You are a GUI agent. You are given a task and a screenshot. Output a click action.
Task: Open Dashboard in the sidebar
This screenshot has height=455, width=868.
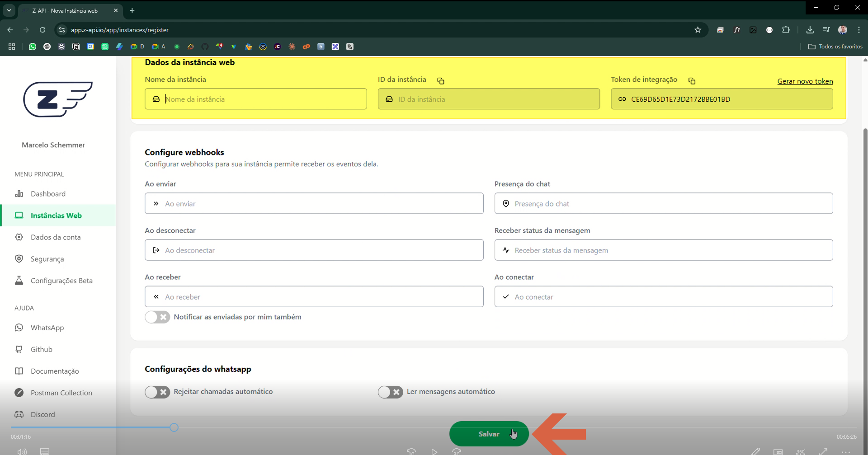(x=58, y=194)
